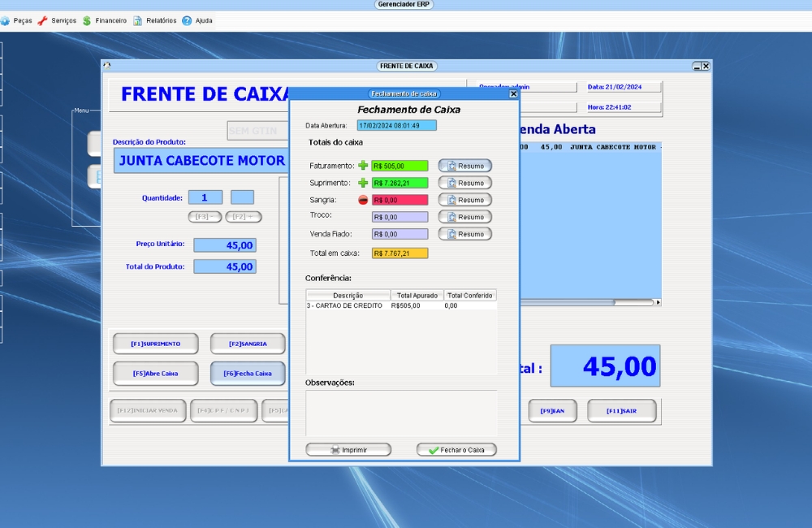Image resolution: width=812 pixels, height=528 pixels.
Task: Click the JUNTA CABECOTE MOTOR sales list row
Action: click(591, 147)
